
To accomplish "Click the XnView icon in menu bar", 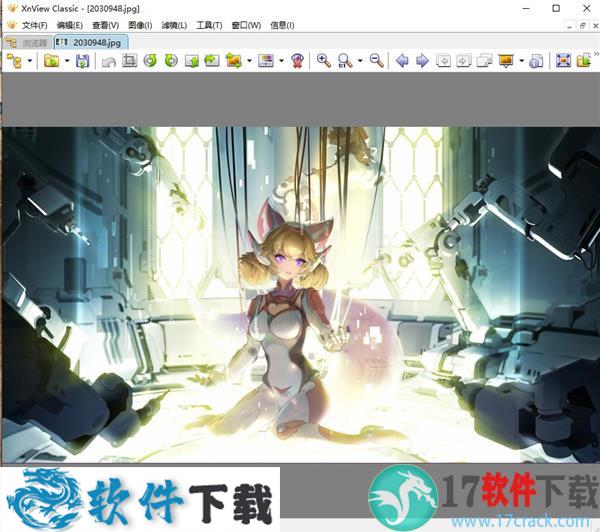I will tap(12, 25).
